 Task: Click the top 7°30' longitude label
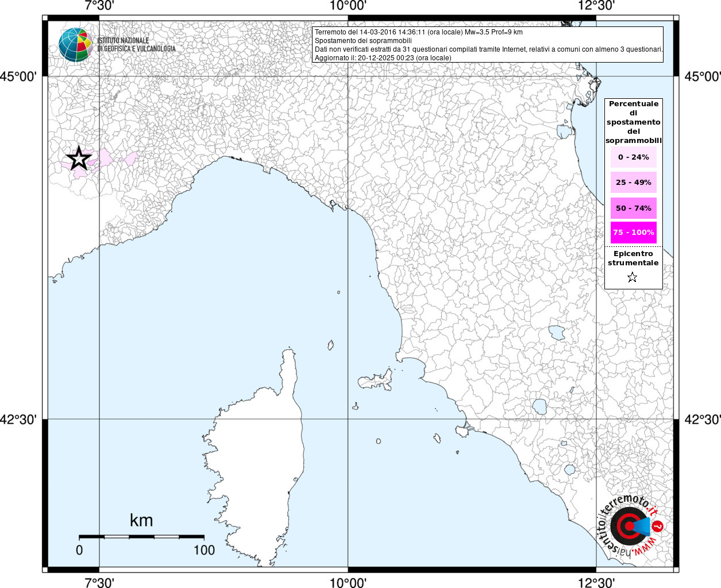pos(99,6)
